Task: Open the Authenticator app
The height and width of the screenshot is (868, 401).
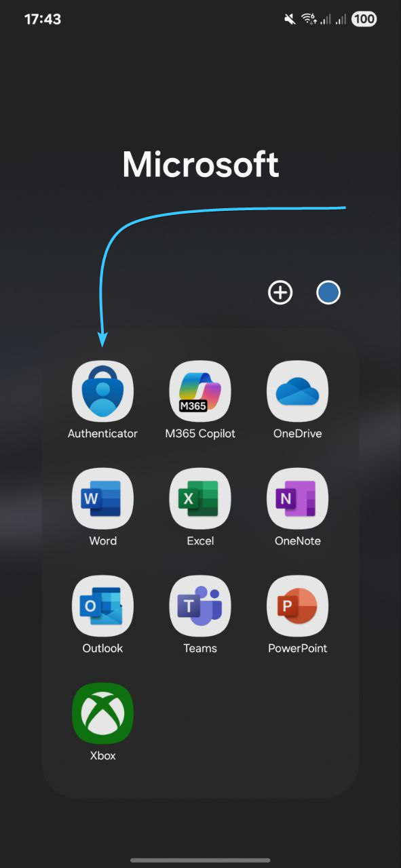Action: click(102, 391)
